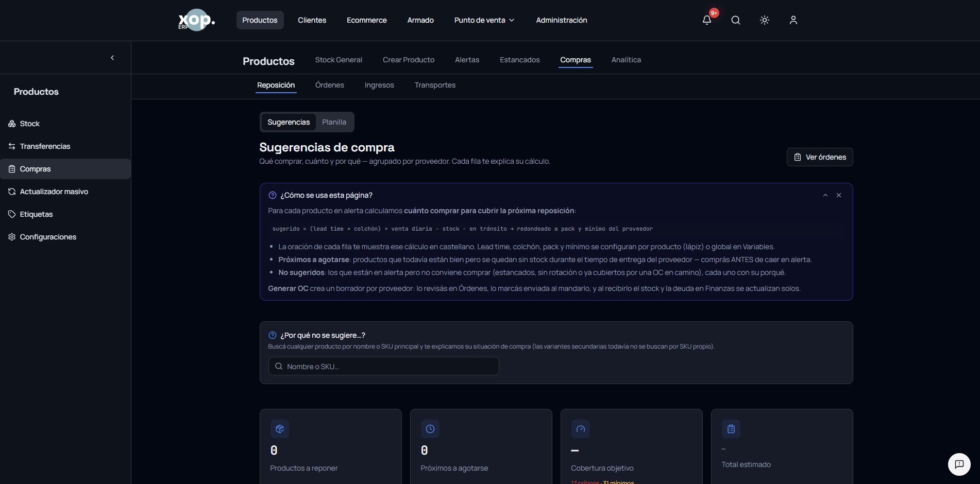Click the Total estimado clipboard icon
This screenshot has width=980, height=484.
click(731, 429)
